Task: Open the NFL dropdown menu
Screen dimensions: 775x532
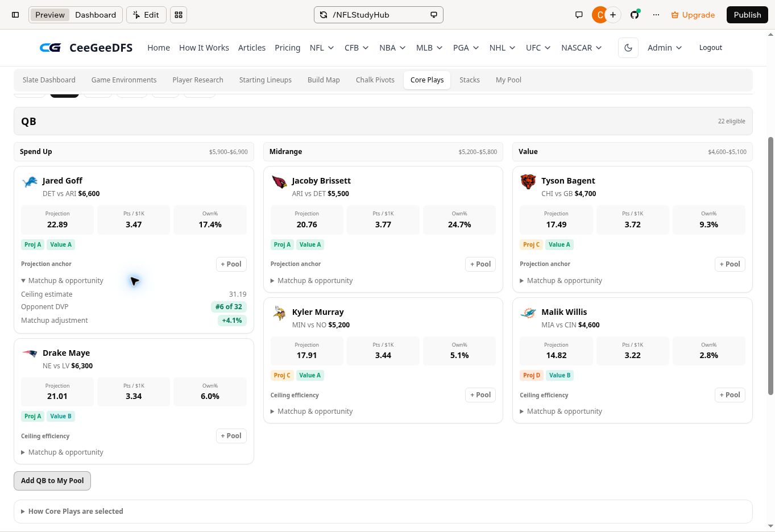Action: click(x=322, y=48)
